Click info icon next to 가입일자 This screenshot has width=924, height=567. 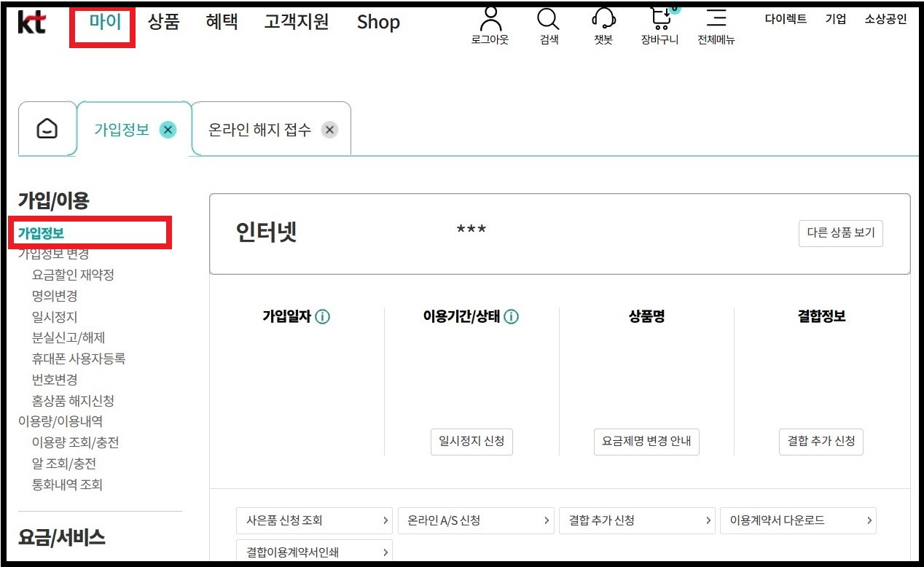pyautogui.click(x=322, y=317)
